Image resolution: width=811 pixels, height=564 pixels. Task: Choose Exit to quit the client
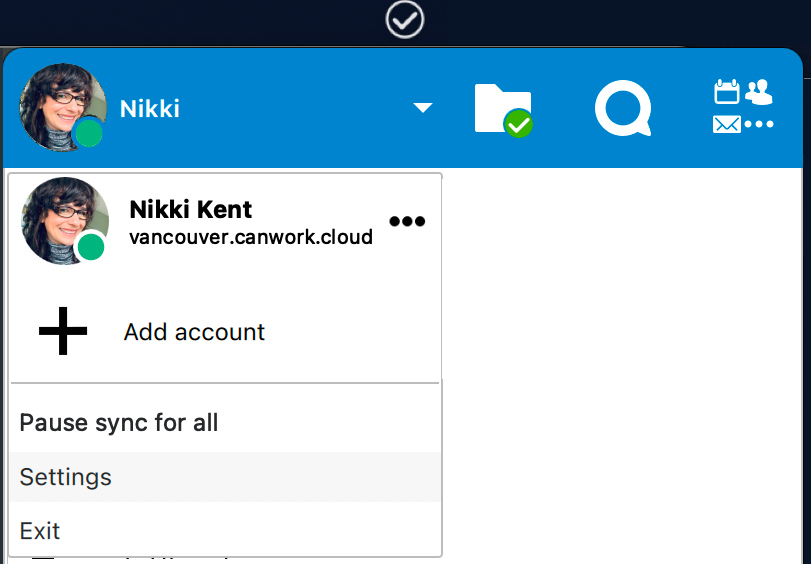pyautogui.click(x=225, y=530)
